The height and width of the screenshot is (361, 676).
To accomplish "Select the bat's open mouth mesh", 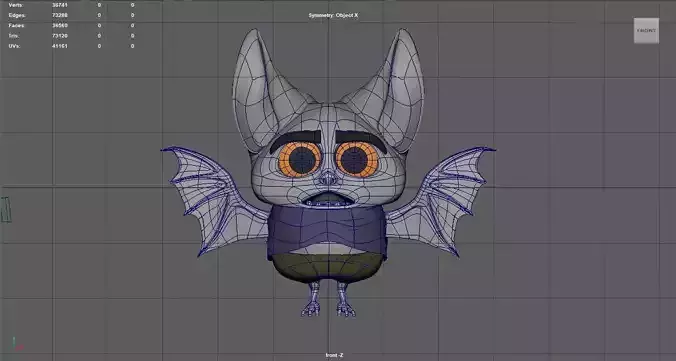I will pos(328,199).
